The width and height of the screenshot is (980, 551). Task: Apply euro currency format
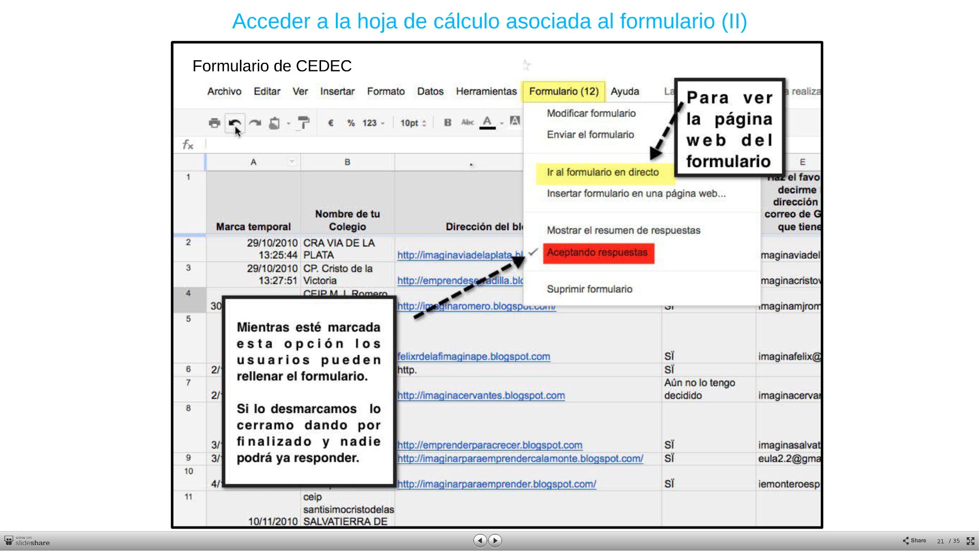[x=331, y=123]
